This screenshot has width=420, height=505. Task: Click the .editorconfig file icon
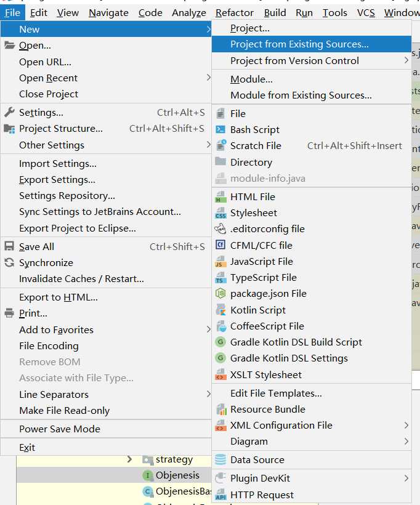220,229
